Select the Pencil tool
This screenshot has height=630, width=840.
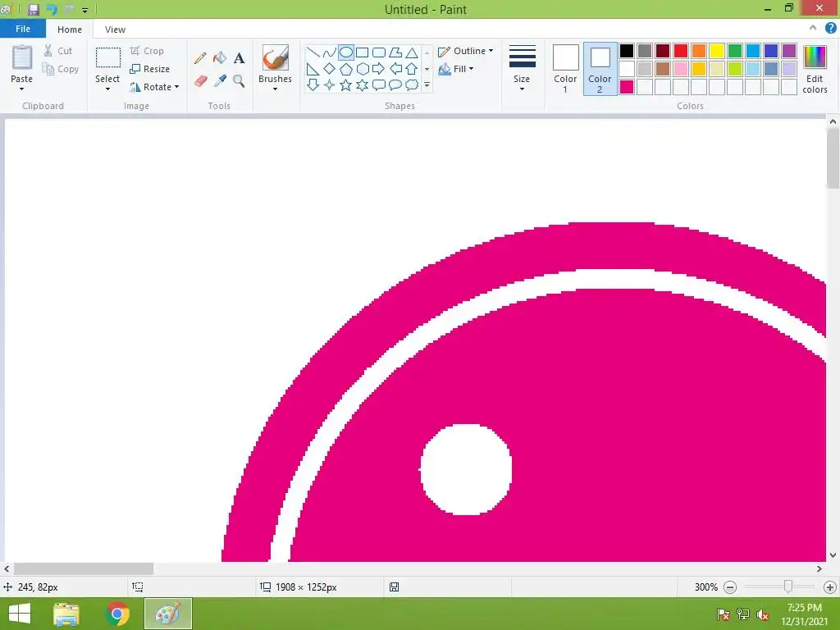tap(200, 58)
